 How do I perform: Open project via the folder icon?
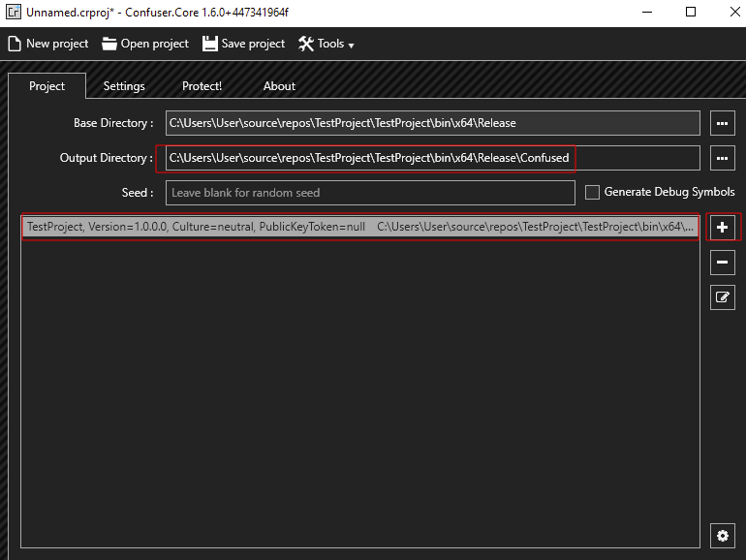coord(109,44)
